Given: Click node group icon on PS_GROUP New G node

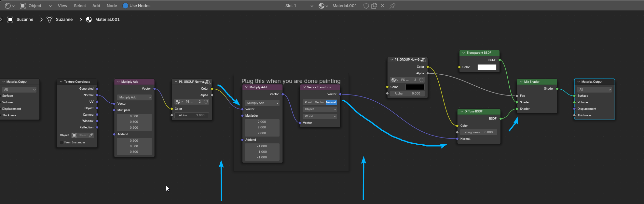Looking at the screenshot, I should (423, 60).
